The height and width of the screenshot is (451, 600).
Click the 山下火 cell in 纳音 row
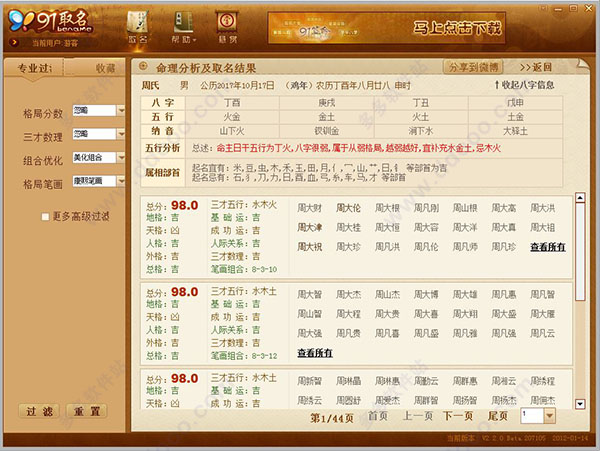[232, 131]
